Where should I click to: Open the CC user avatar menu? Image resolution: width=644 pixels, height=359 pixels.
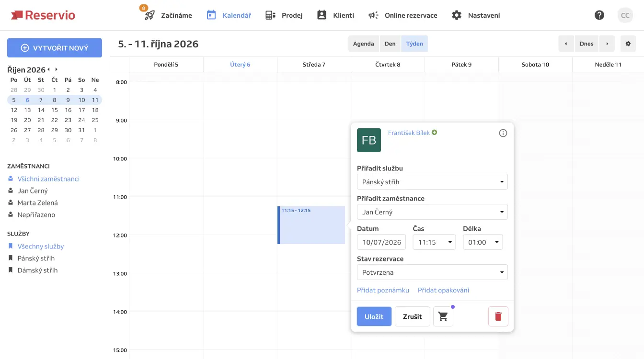pos(625,15)
